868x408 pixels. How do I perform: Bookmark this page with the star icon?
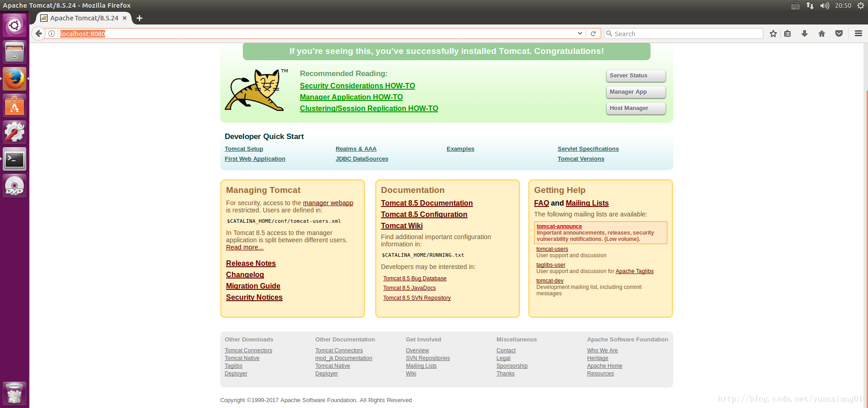(773, 34)
